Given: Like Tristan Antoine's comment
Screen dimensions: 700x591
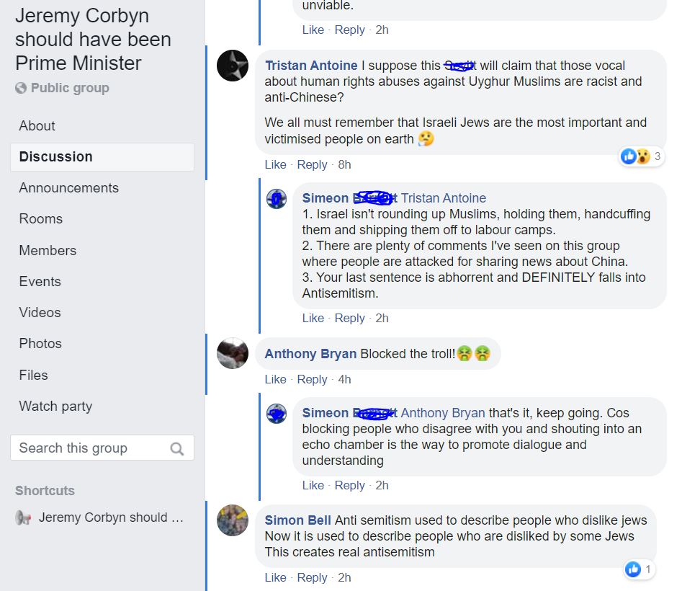Looking at the screenshot, I should pos(275,164).
